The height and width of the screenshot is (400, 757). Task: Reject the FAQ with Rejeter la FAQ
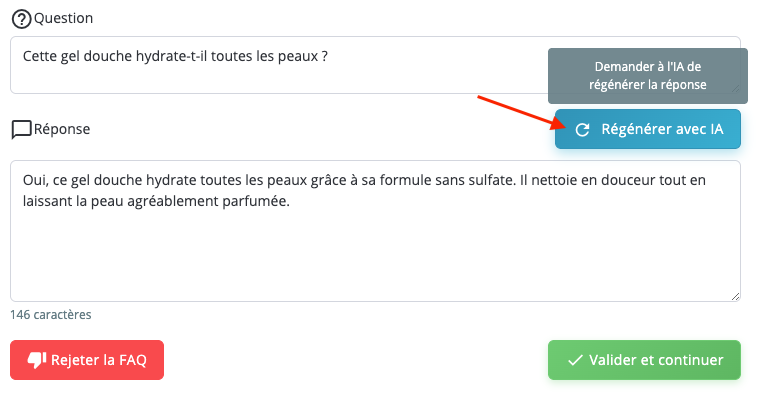pyautogui.click(x=87, y=361)
